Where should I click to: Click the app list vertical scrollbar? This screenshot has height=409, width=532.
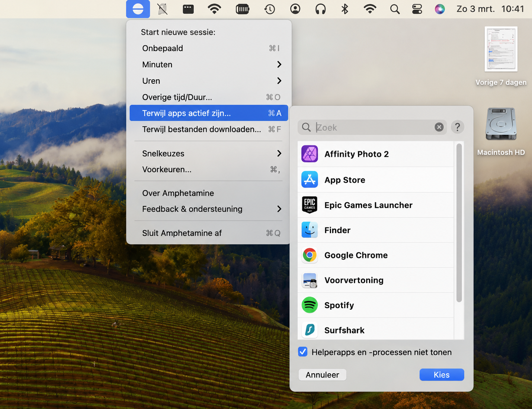point(459,223)
